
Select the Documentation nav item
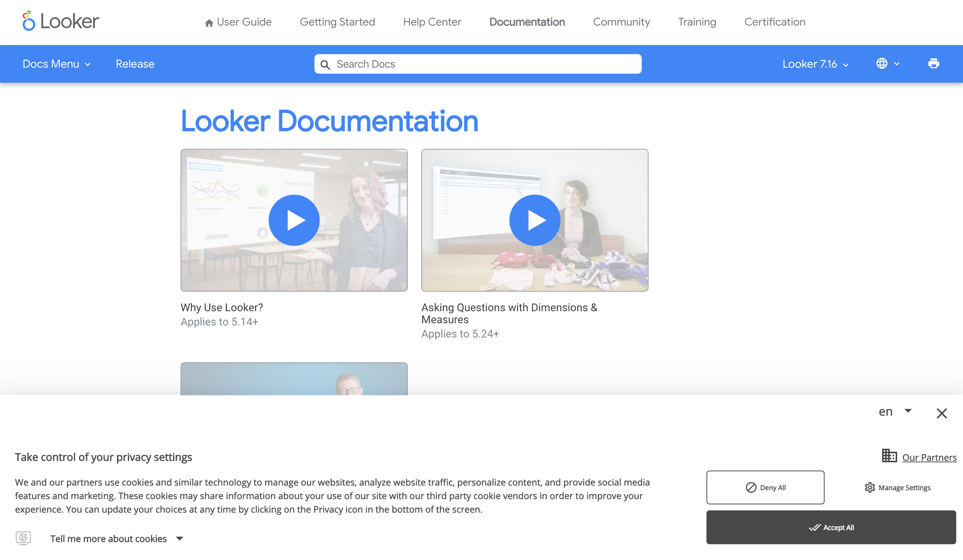tap(527, 22)
